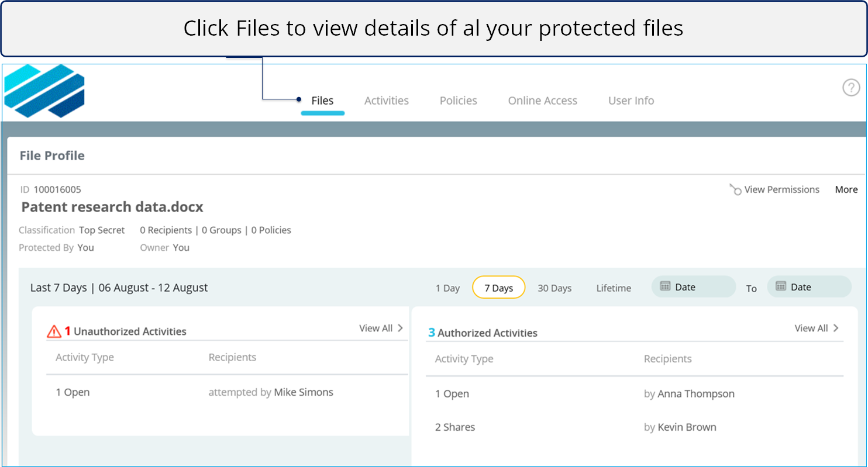
Task: Open the User Info tab
Action: click(631, 101)
